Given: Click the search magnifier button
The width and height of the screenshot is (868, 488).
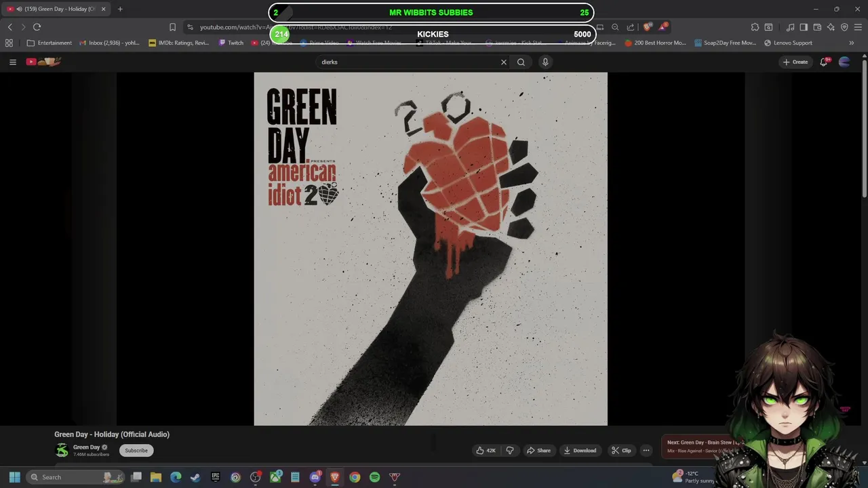Looking at the screenshot, I should pyautogui.click(x=521, y=62).
